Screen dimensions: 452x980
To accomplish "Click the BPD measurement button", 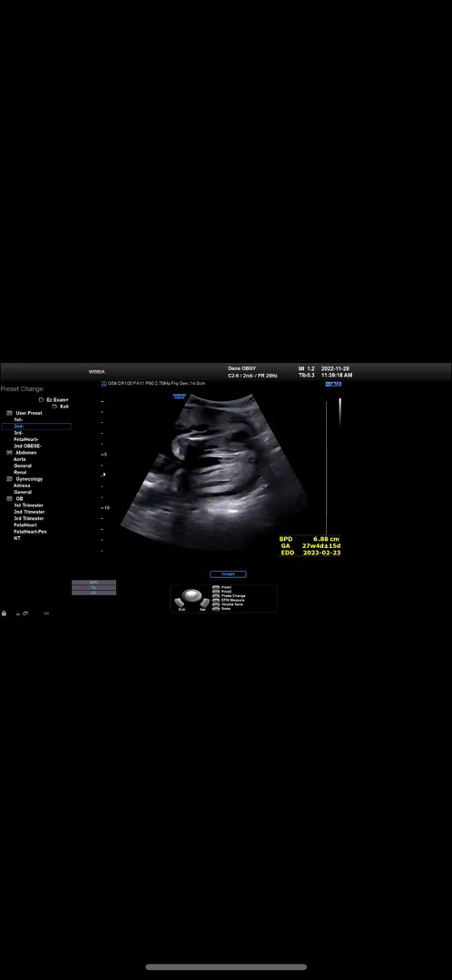I will point(93,583).
